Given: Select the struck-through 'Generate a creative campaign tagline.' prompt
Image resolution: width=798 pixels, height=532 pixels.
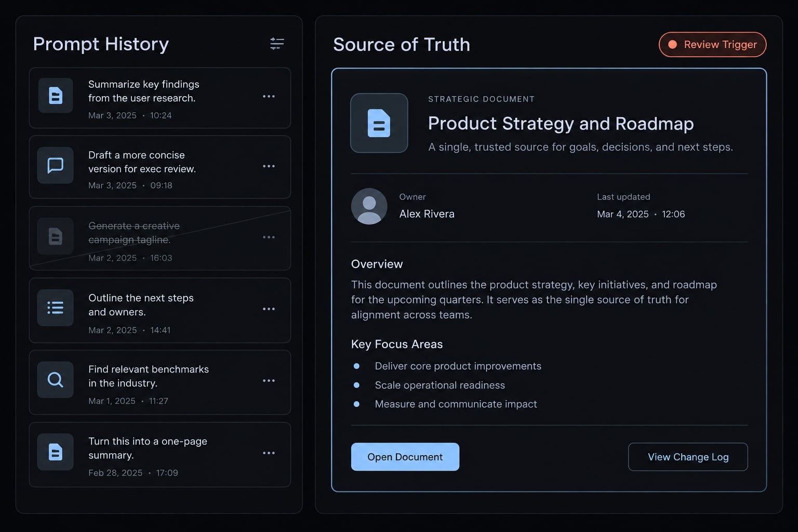Looking at the screenshot, I should tap(160, 238).
